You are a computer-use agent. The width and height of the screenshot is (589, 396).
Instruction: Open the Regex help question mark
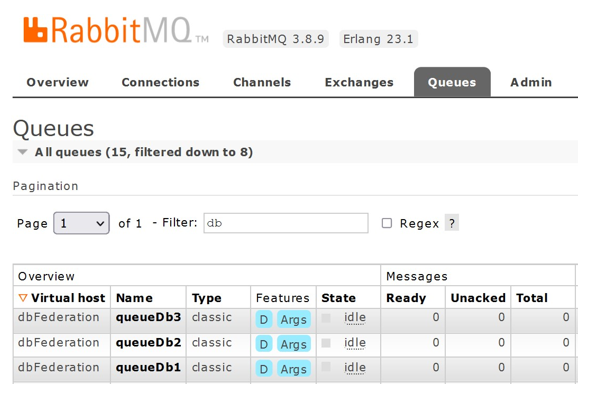(x=452, y=223)
